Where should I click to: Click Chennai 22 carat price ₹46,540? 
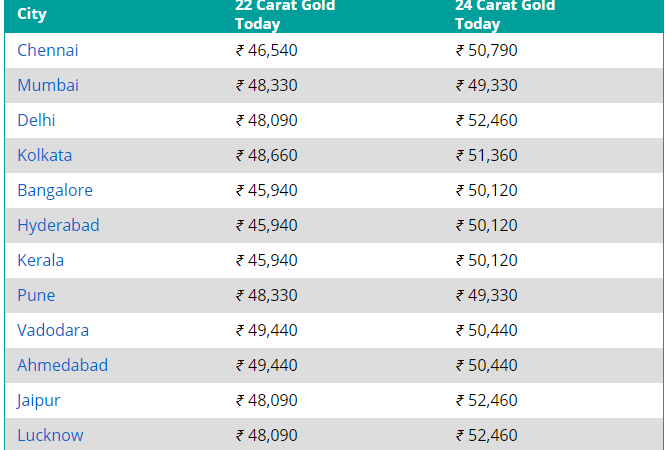267,50
